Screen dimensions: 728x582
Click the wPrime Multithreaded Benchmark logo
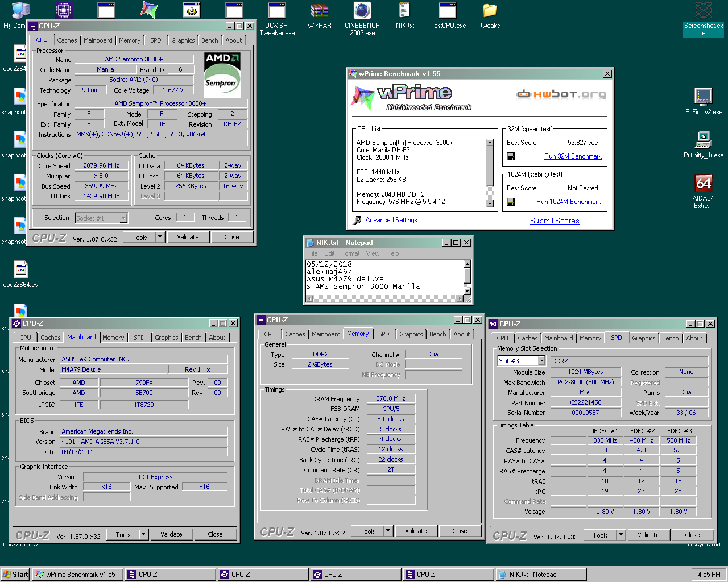(x=411, y=97)
